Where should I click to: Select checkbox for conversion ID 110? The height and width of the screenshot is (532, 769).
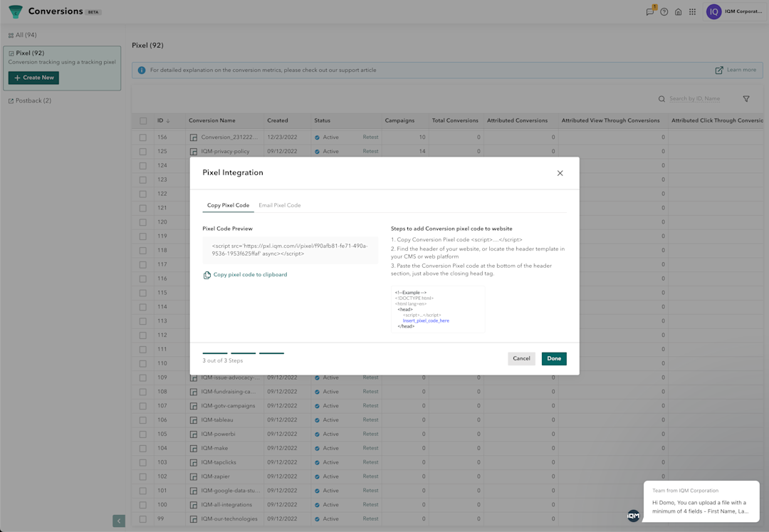point(142,364)
